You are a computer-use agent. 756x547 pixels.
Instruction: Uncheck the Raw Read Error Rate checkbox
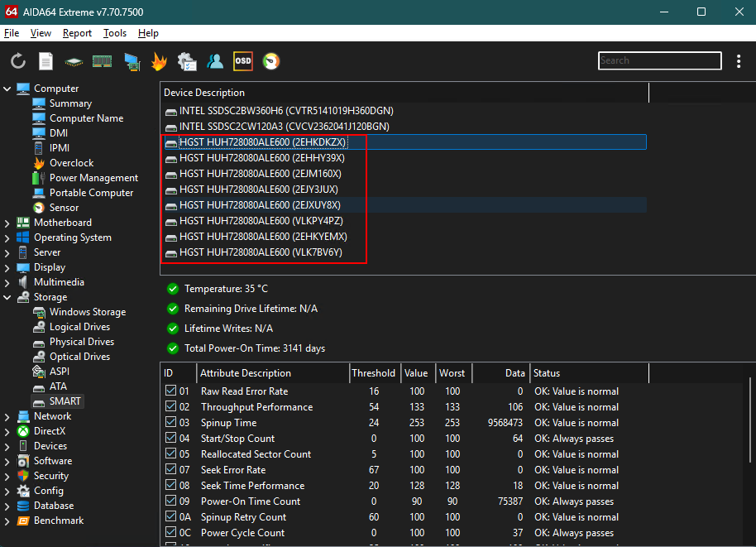tap(170, 391)
